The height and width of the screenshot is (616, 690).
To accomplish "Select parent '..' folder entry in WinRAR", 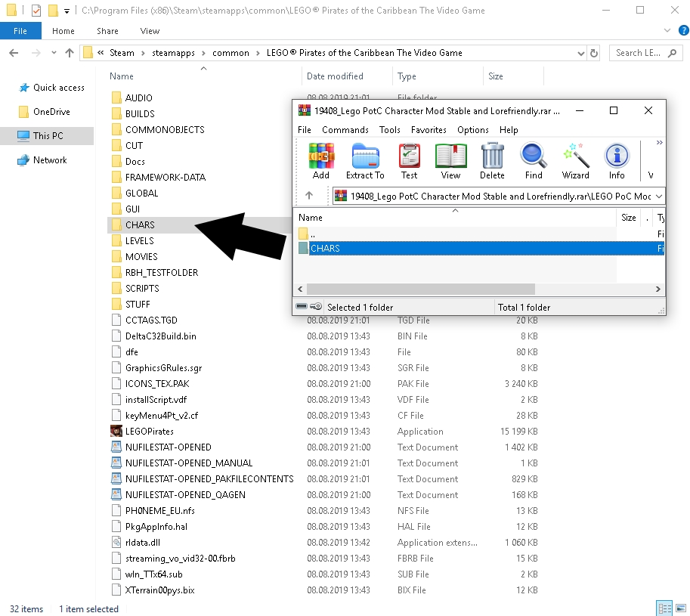I will 481,234.
